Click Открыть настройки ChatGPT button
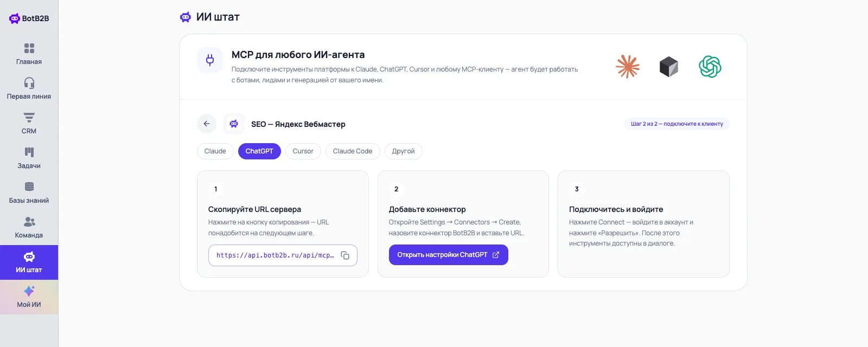 point(449,255)
